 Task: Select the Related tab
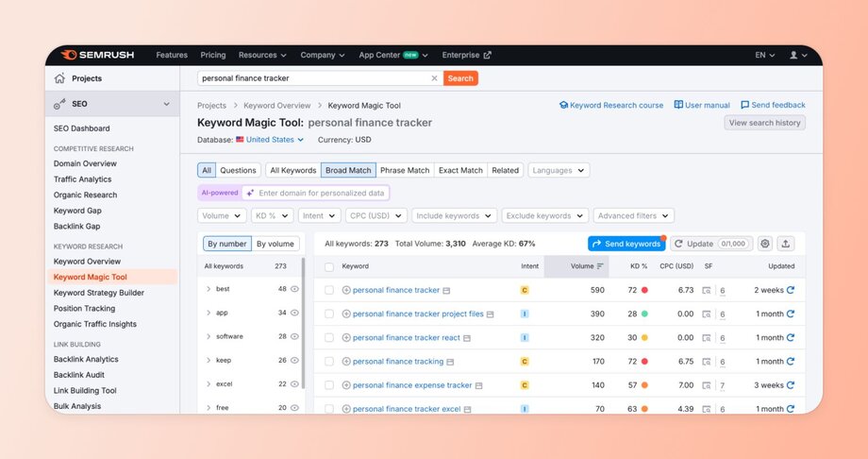click(506, 170)
